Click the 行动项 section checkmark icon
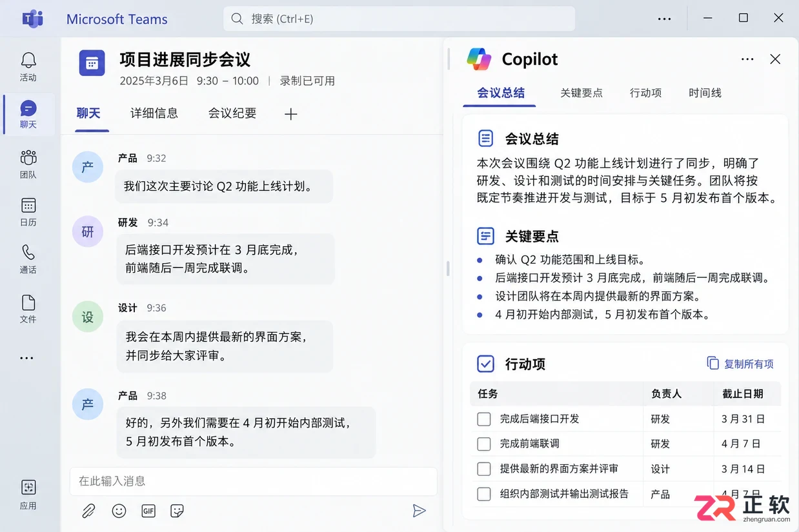This screenshot has height=532, width=799. click(485, 364)
